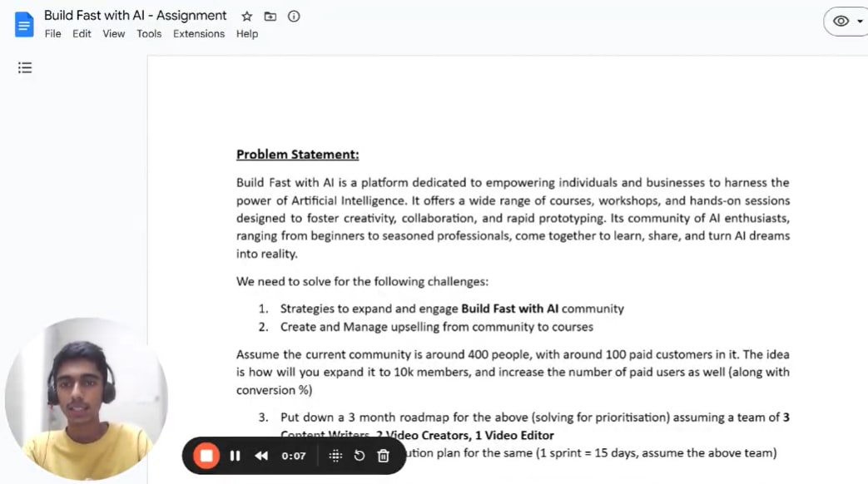
Task: Click the eye viewing mode icon
Action: coord(841,22)
